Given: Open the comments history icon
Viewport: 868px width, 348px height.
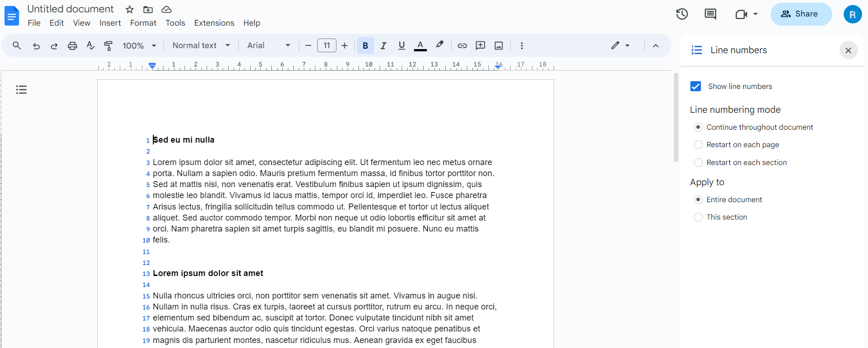Looking at the screenshot, I should coord(711,14).
